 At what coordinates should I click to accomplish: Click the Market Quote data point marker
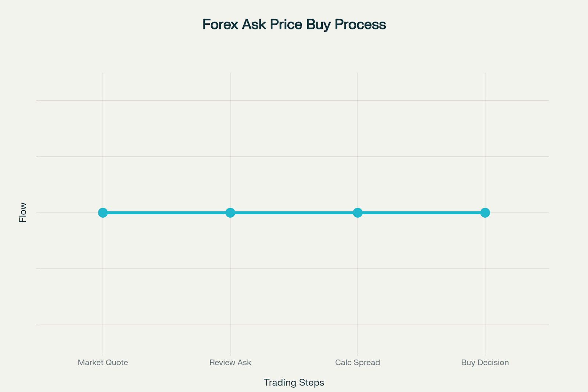pyautogui.click(x=103, y=213)
